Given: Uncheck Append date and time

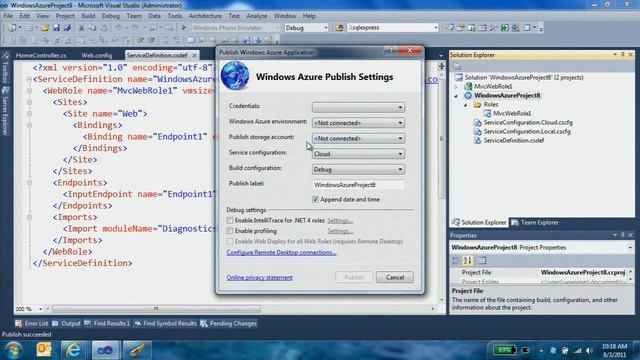Looking at the screenshot, I should click(315, 199).
